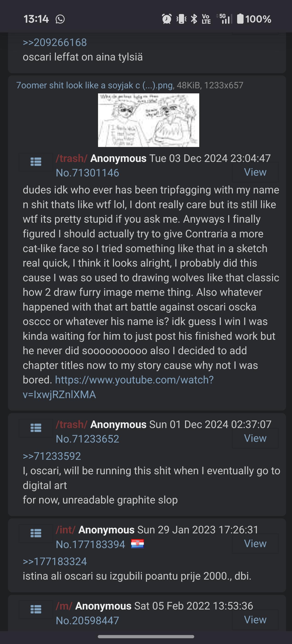
Task: Follow quote link >>177183324
Action: coord(55,561)
